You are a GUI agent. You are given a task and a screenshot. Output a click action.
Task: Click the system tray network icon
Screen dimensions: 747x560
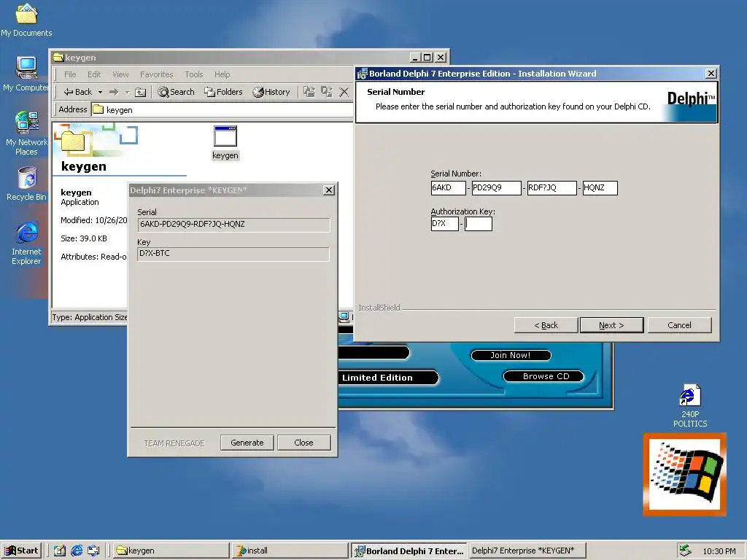[685, 551]
